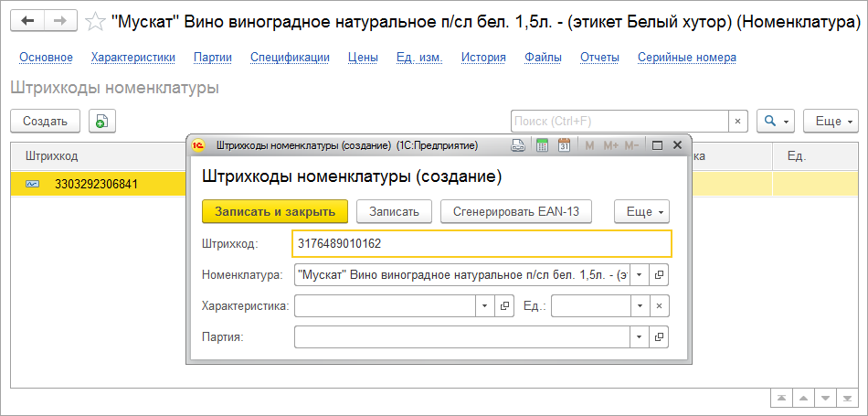Select the barcode row 3303292306841
The image size is (868, 416).
click(96, 184)
